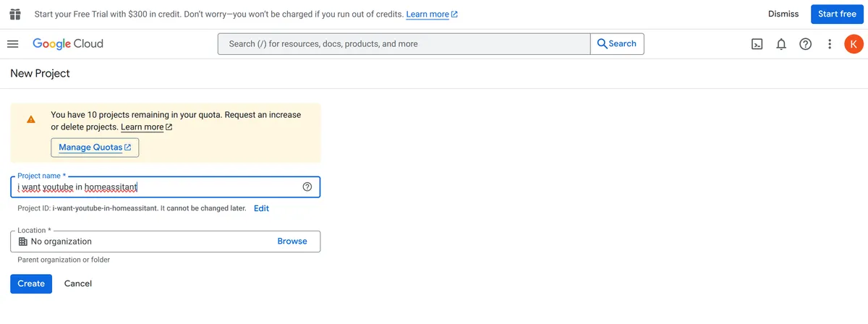Click the gift icon in trial banner
The image size is (868, 324).
(x=14, y=14)
